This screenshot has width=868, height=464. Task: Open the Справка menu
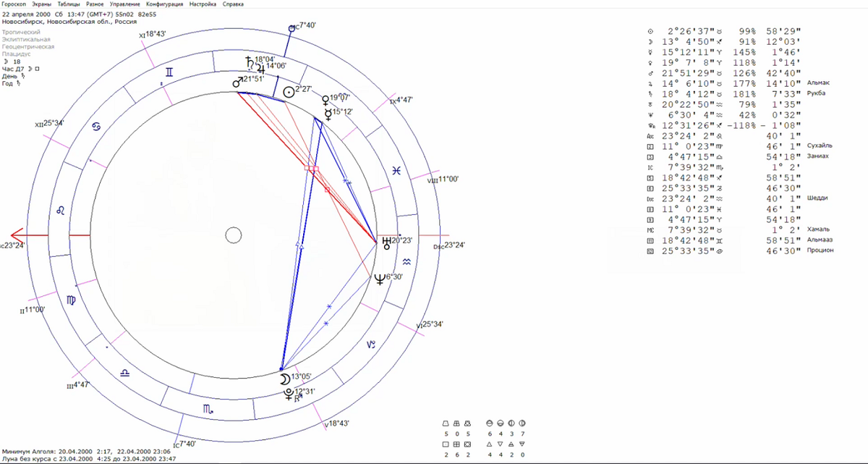coord(233,4)
